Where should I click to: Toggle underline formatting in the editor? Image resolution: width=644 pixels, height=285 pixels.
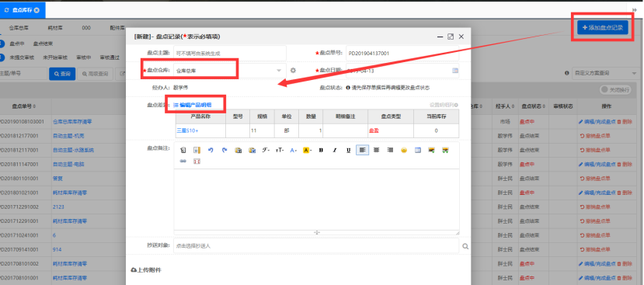tap(348, 151)
